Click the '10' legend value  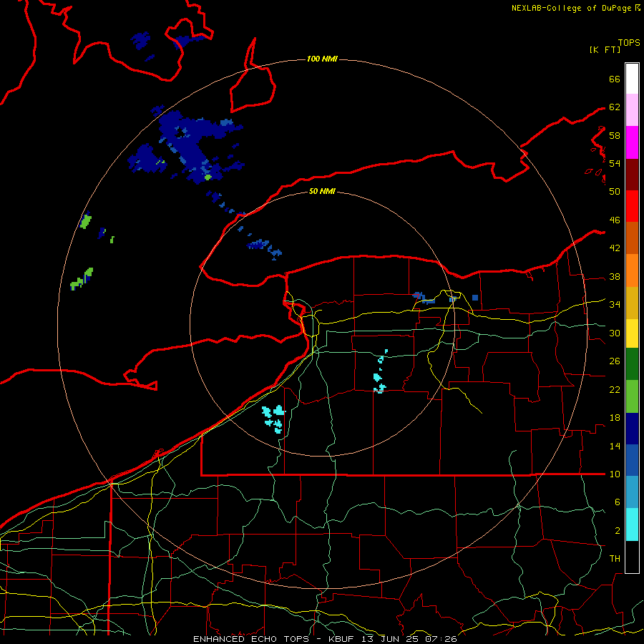[615, 474]
